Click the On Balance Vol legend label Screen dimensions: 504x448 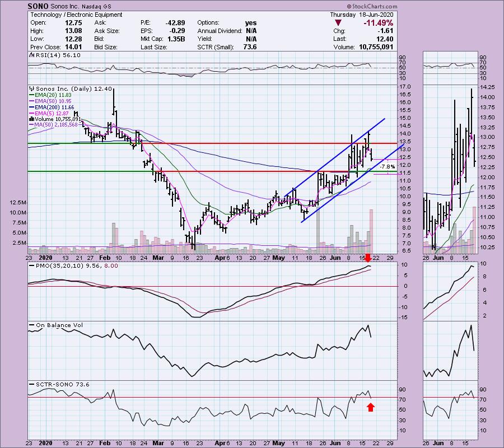(56, 325)
